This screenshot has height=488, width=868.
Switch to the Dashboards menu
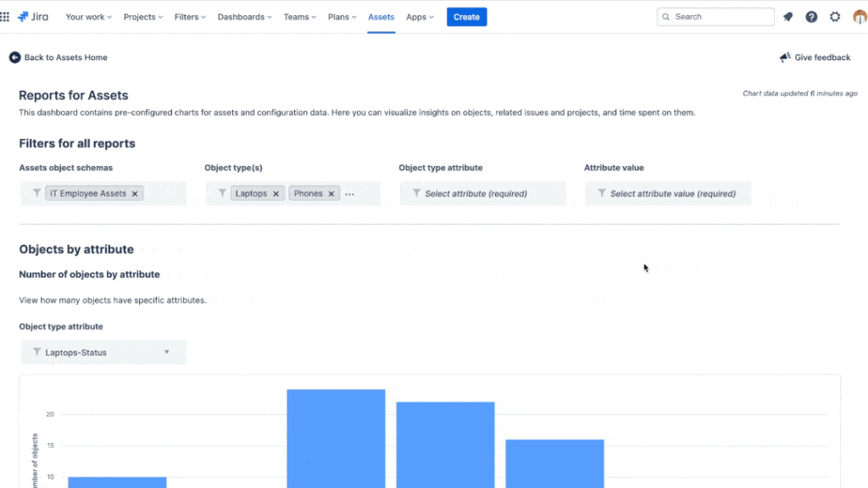(x=244, y=16)
